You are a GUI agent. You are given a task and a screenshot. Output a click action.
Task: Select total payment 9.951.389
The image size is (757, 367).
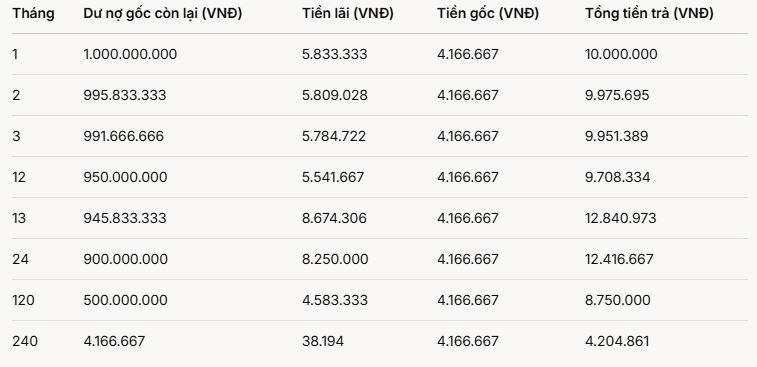(617, 136)
